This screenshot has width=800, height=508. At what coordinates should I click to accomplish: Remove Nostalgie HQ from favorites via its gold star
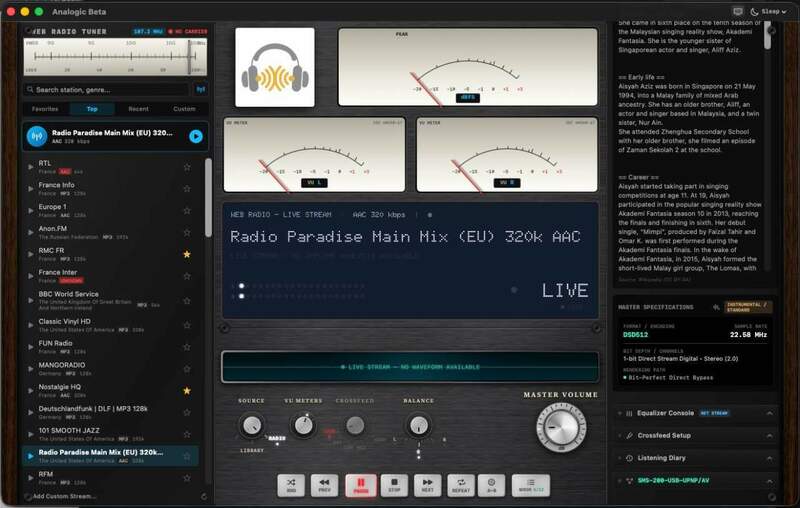click(187, 391)
